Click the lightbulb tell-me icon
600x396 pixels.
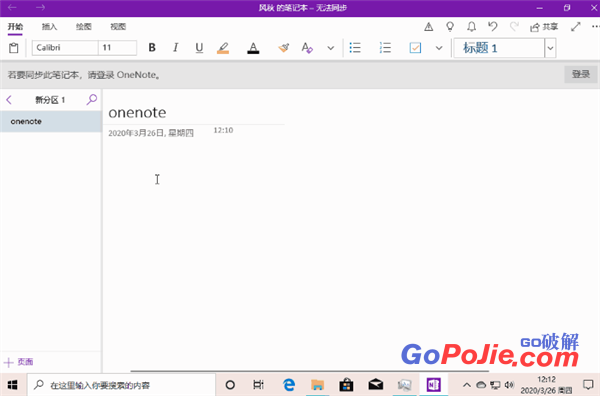450,27
